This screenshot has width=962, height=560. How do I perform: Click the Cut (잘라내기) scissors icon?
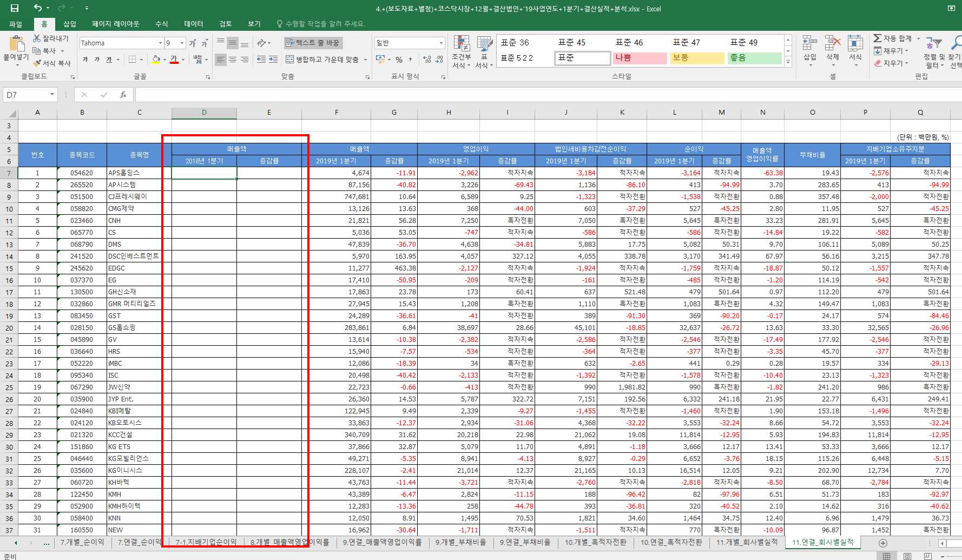pyautogui.click(x=37, y=38)
